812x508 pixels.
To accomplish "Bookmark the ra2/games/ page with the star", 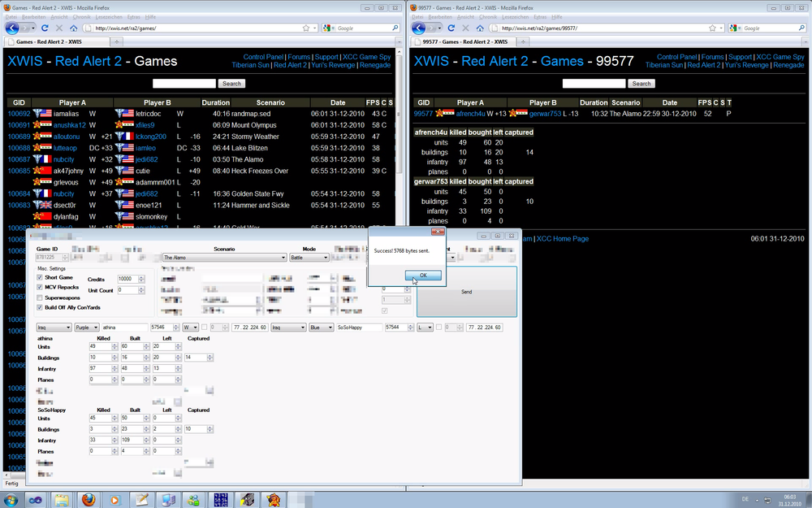I will pyautogui.click(x=306, y=28).
